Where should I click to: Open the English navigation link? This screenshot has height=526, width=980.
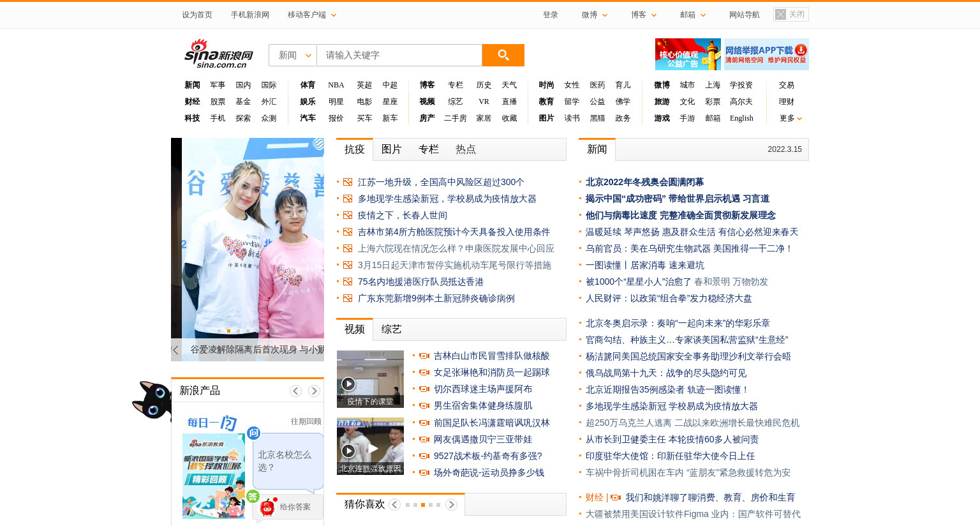(741, 118)
